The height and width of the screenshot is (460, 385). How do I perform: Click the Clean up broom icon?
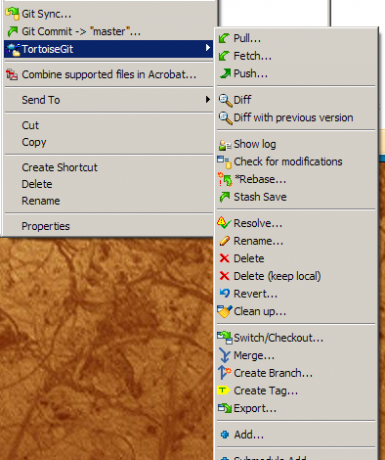pyautogui.click(x=224, y=311)
